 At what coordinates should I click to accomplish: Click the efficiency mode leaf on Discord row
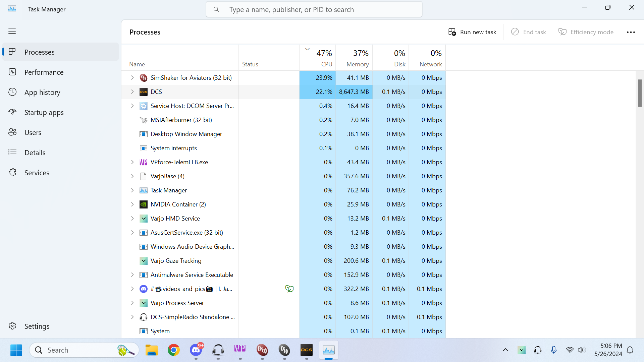click(289, 289)
